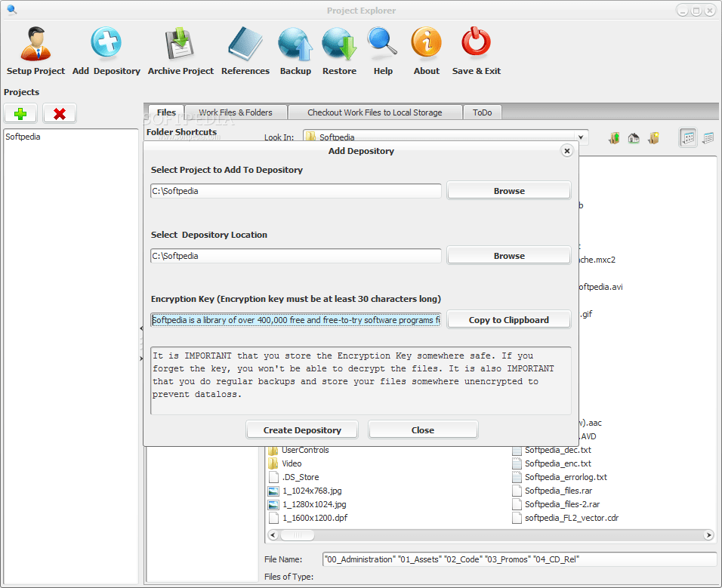Add a new project with green plus

click(20, 113)
